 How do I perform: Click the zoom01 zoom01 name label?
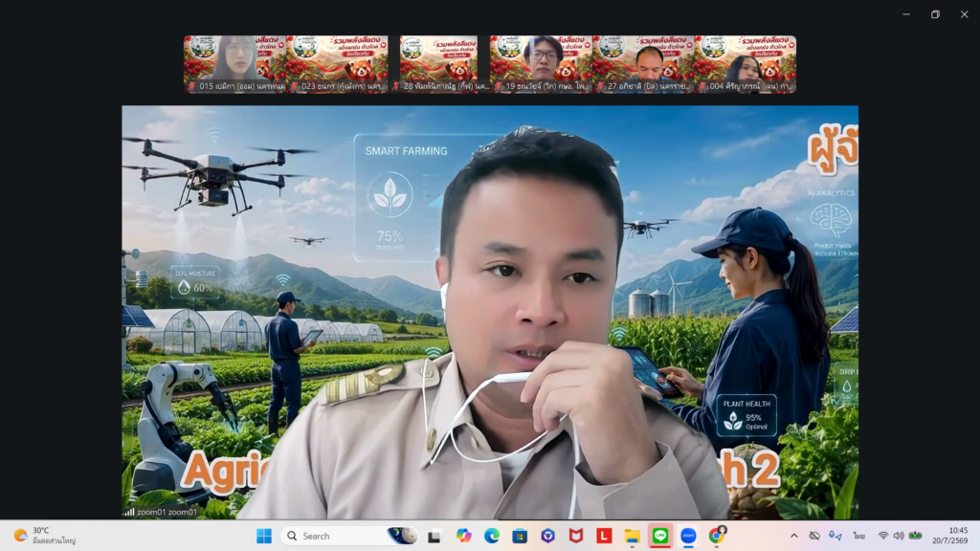coord(167,512)
